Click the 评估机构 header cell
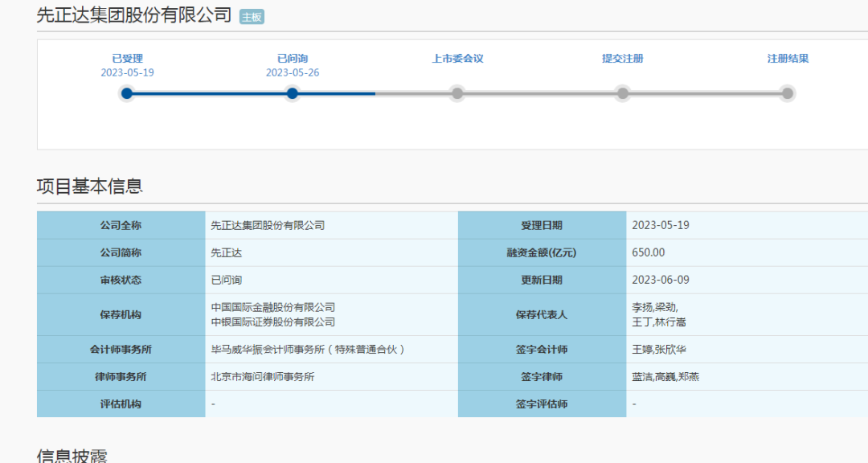The height and width of the screenshot is (463, 868). tap(121, 404)
